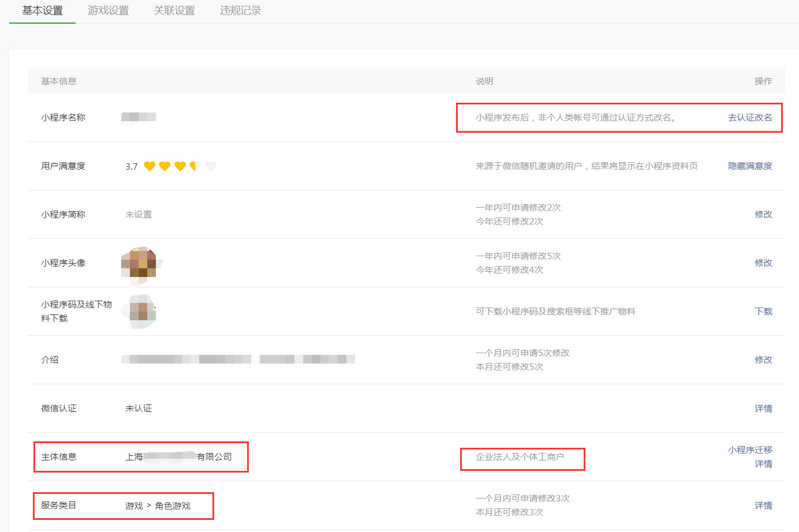
Task: Click the 一个月内可申请5次修改 text
Action: click(x=522, y=353)
